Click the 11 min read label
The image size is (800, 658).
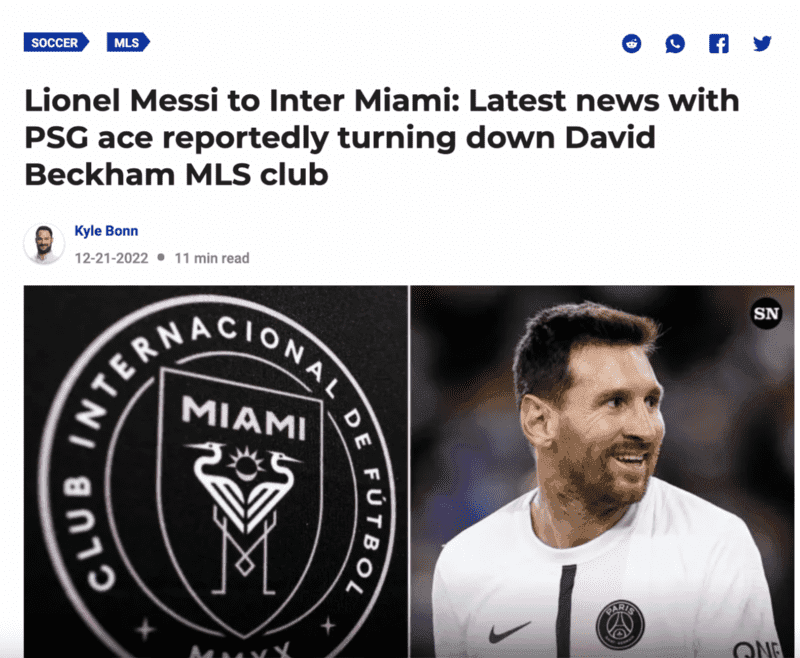coord(212,258)
